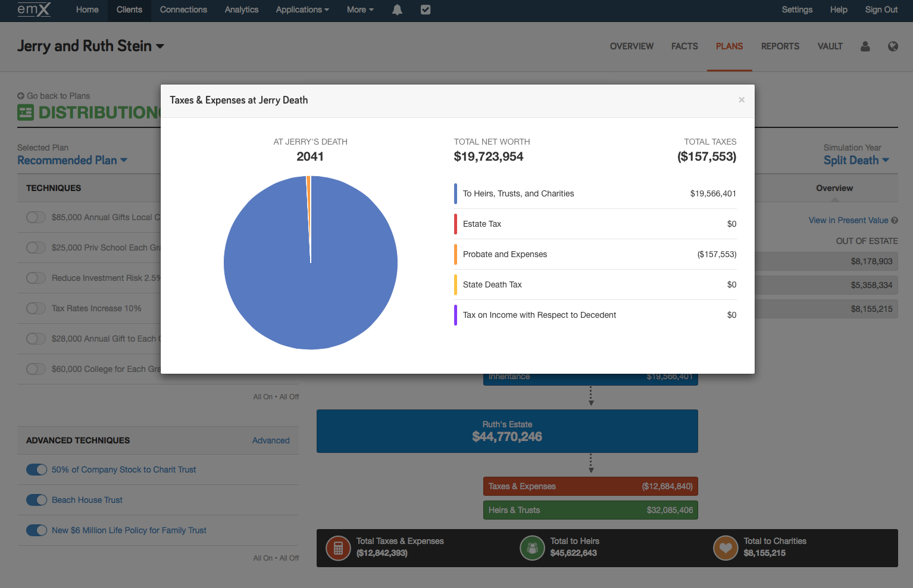The image size is (913, 588).
Task: Open the client profile person icon
Action: [865, 46]
